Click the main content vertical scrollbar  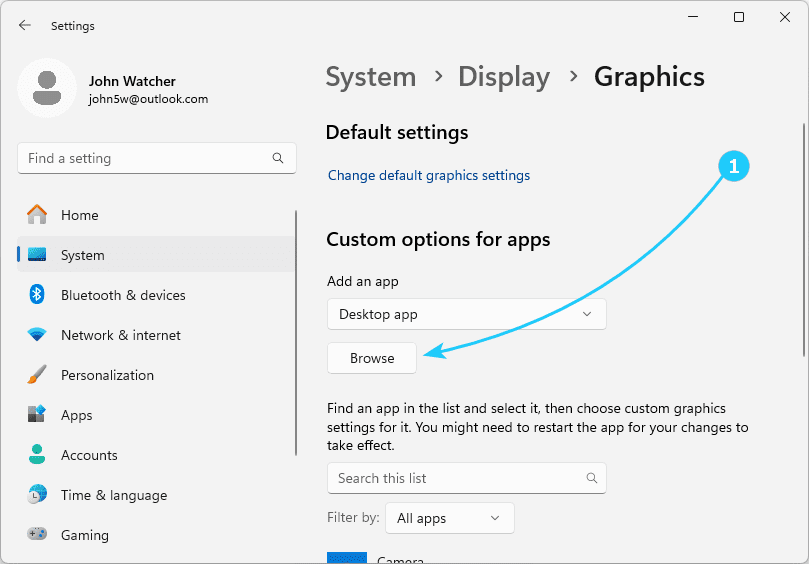(802, 240)
